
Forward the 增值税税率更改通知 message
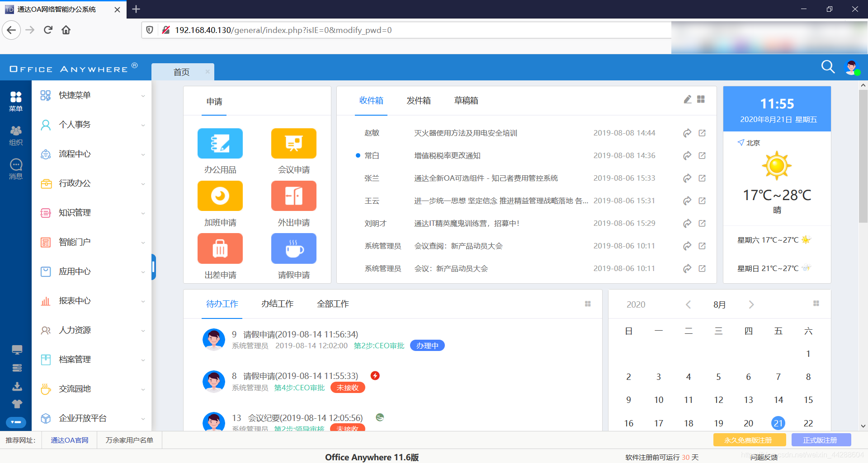coord(687,155)
